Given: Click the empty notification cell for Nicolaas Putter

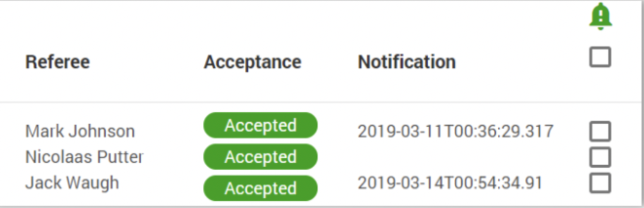Looking at the screenshot, I should (x=455, y=157).
